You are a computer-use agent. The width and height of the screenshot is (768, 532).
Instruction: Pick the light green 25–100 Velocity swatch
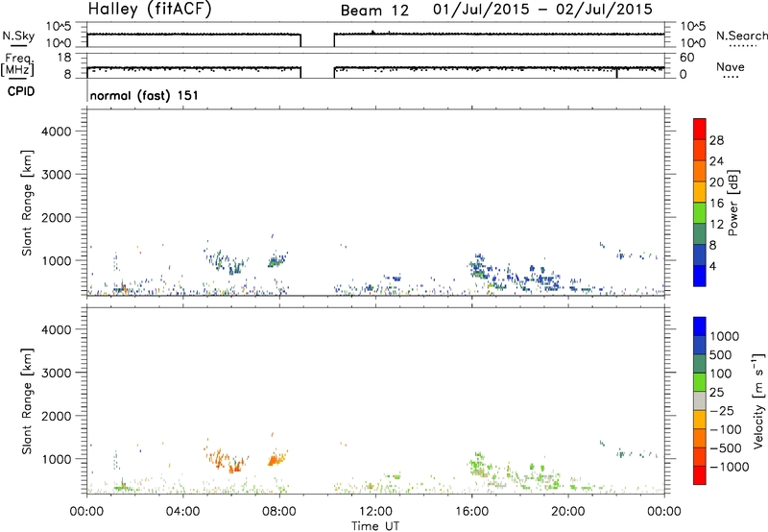click(x=700, y=382)
